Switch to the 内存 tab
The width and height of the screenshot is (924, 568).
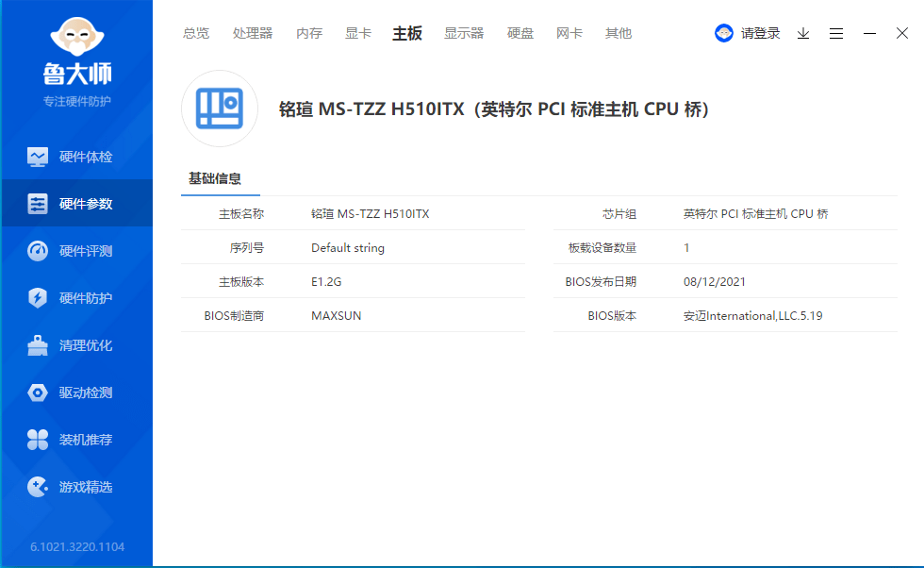click(309, 34)
